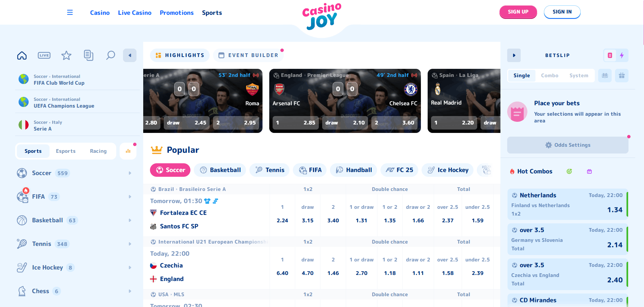Select betslip standard mode icon
This screenshot has width=644, height=307.
click(x=610, y=55)
